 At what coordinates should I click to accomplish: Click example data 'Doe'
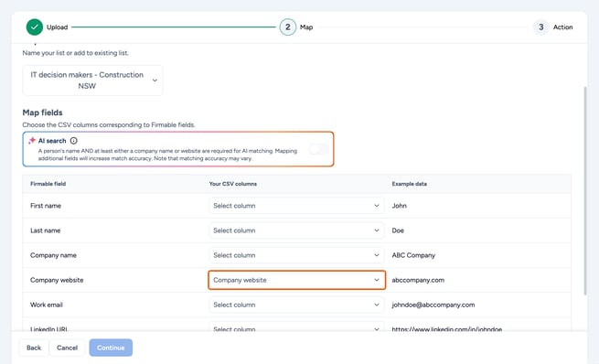398,230
